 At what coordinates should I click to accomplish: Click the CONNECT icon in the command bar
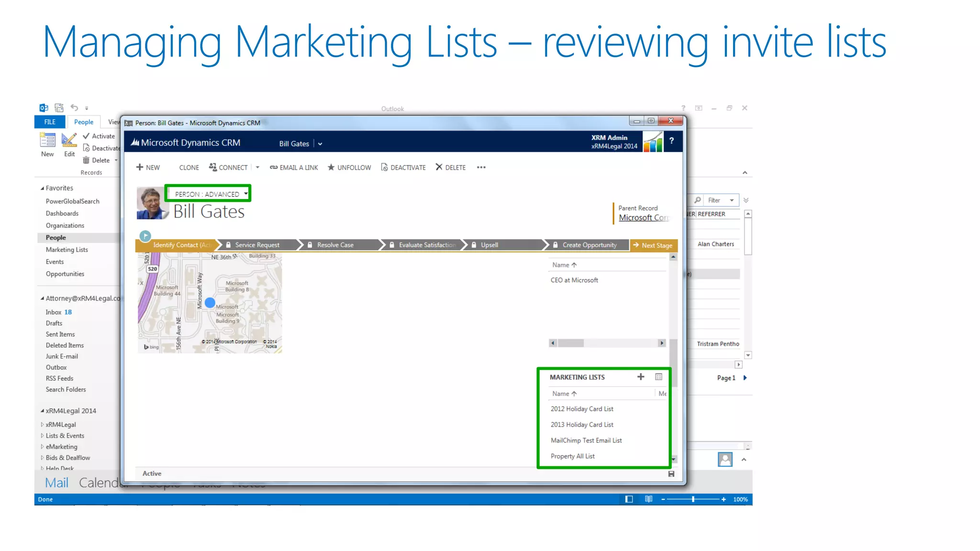click(x=213, y=167)
